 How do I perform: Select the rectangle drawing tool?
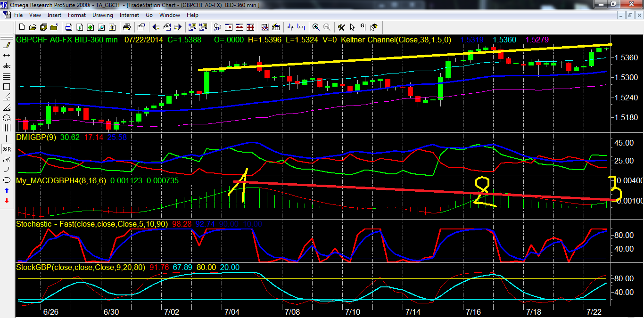[x=7, y=87]
